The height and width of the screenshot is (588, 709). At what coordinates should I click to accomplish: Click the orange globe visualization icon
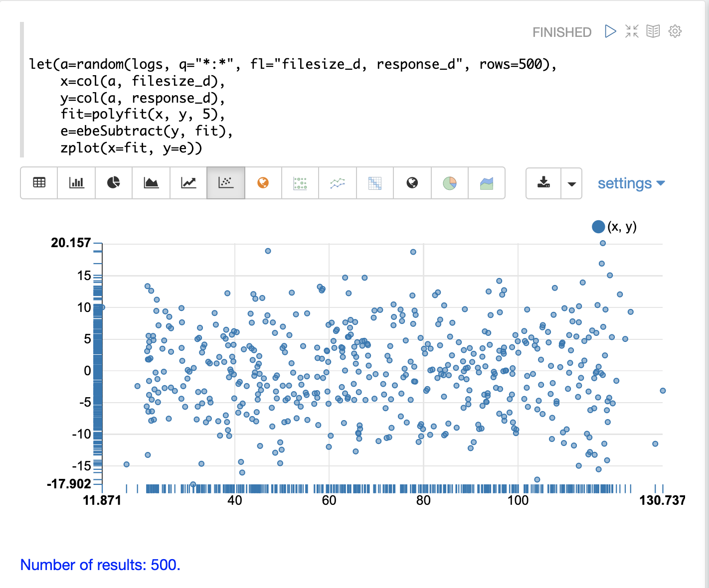coord(263,183)
